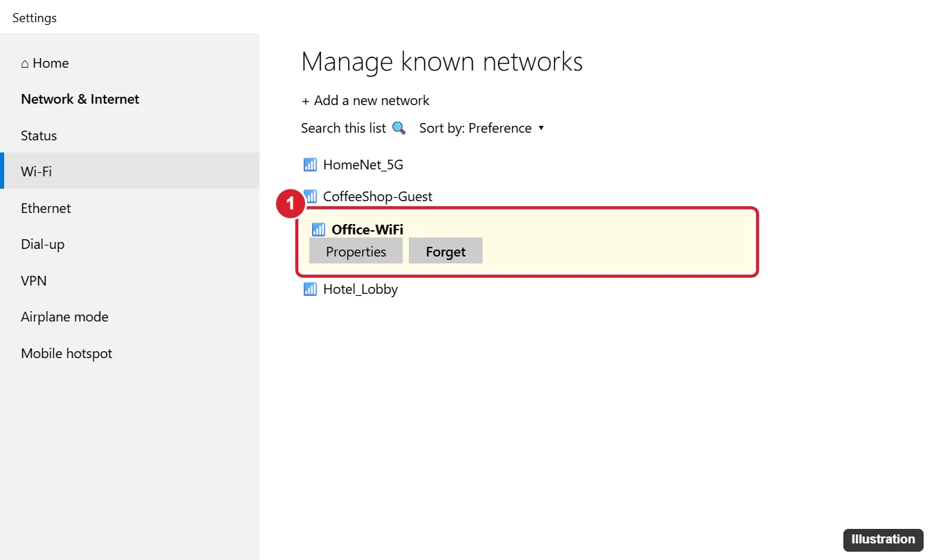This screenshot has width=934, height=560.
Task: Forget the Office-WiFi network
Action: 446,252
